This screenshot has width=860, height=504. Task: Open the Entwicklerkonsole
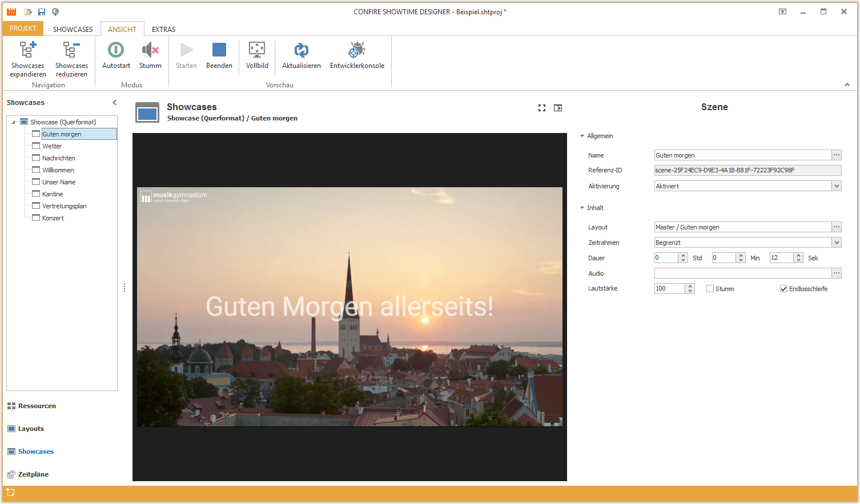357,51
